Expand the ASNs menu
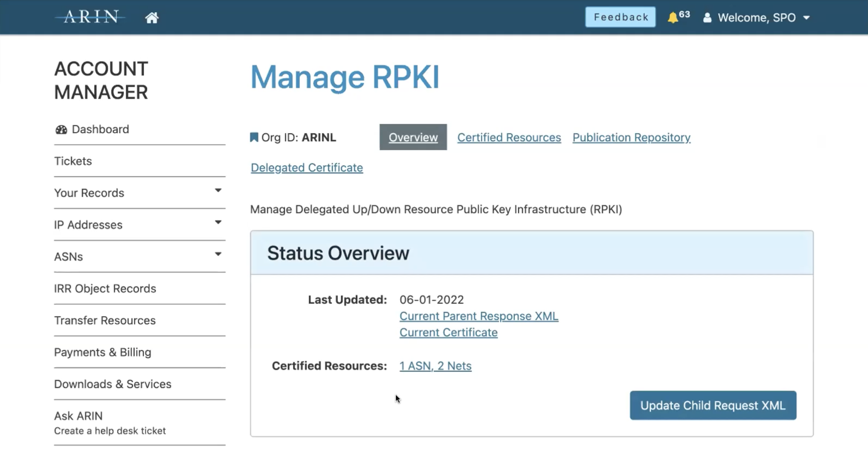This screenshot has height=472, width=868. pos(218,254)
